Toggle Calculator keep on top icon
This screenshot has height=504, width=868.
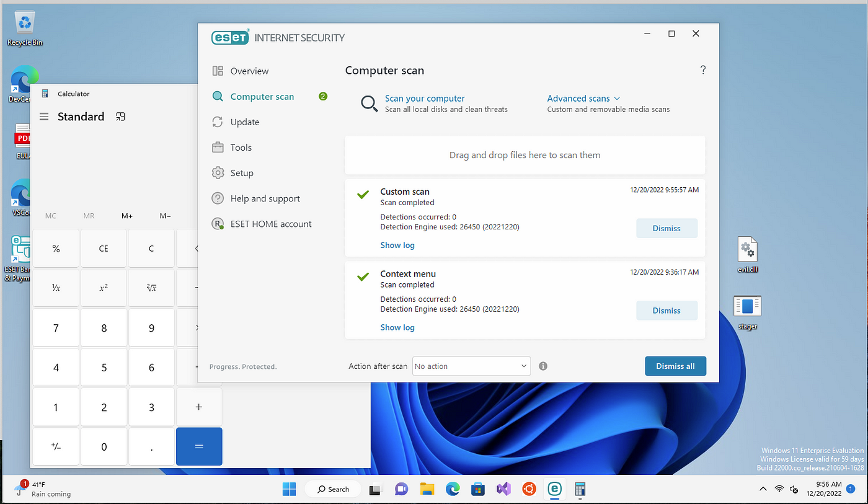(121, 117)
